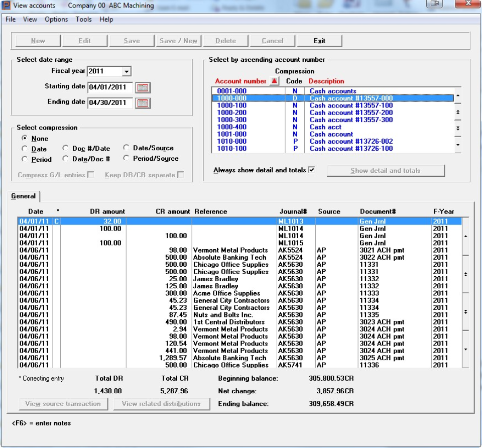The width and height of the screenshot is (482, 448).
Task: Open the Starting date calendar picker
Action: (143, 88)
